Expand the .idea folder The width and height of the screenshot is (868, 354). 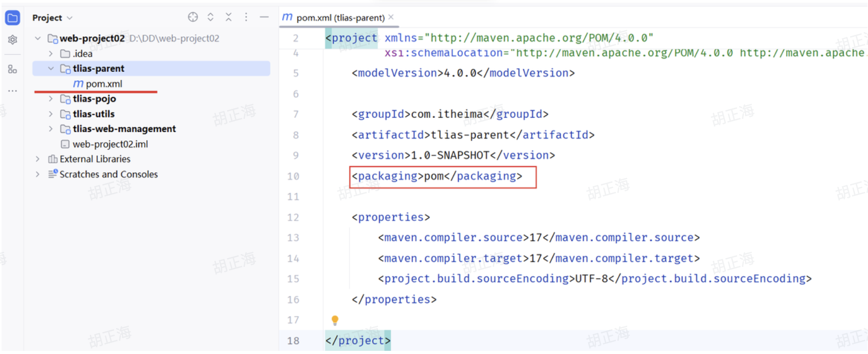click(51, 54)
